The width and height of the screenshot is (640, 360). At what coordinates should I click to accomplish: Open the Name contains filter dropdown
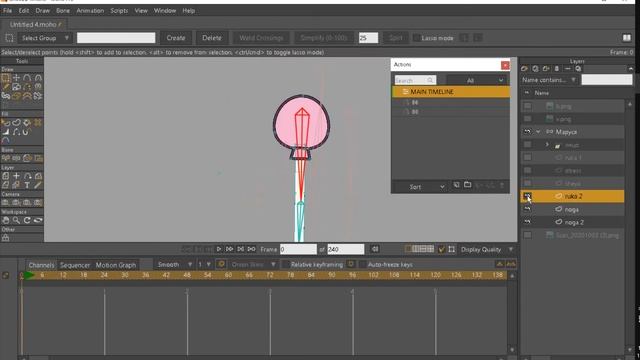549,80
